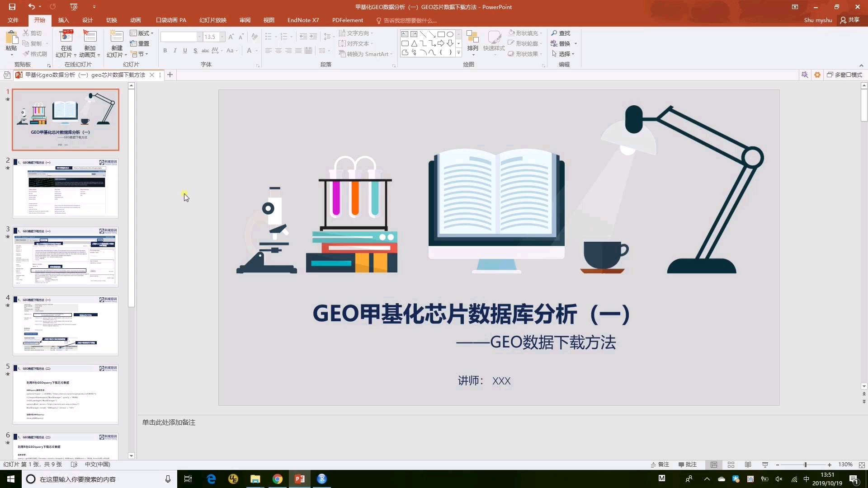Click the Paste (粘贴) icon
Image resolution: width=868 pixels, height=488 pixels.
tap(11, 38)
